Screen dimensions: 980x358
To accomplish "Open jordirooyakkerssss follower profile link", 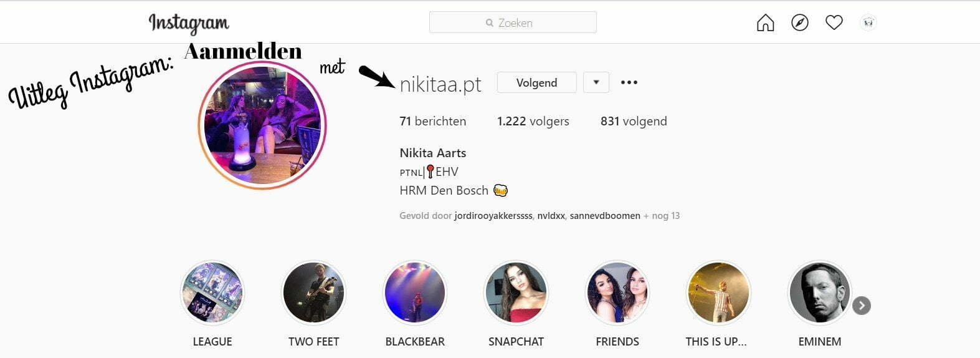I will coord(493,216).
